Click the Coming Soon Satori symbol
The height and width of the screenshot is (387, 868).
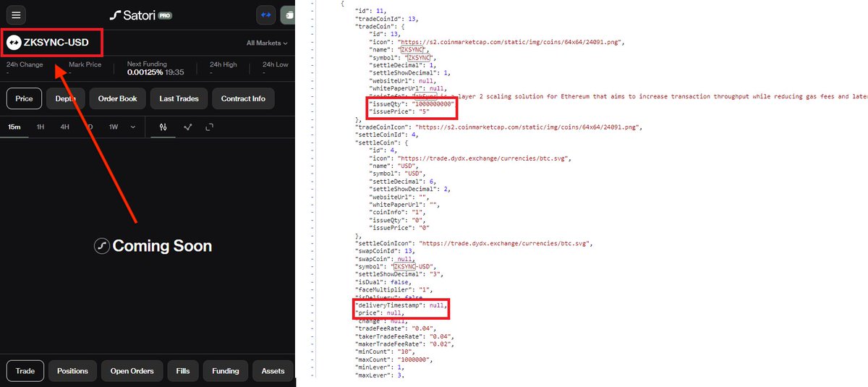(102, 246)
